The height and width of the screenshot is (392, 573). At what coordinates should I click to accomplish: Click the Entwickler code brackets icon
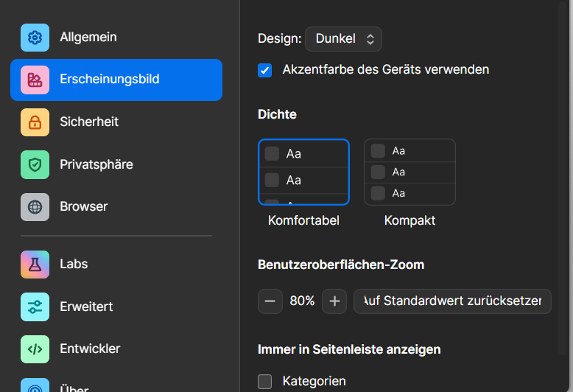(35, 349)
